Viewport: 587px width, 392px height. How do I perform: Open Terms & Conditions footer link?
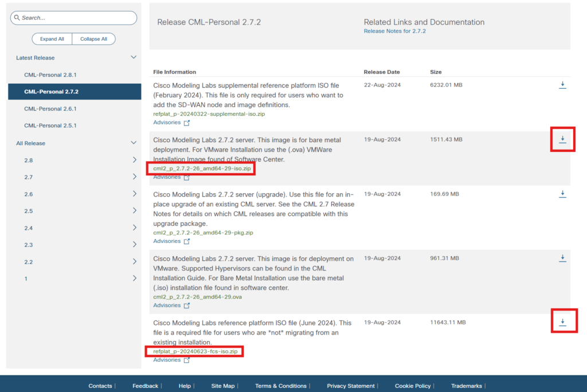[x=281, y=386]
